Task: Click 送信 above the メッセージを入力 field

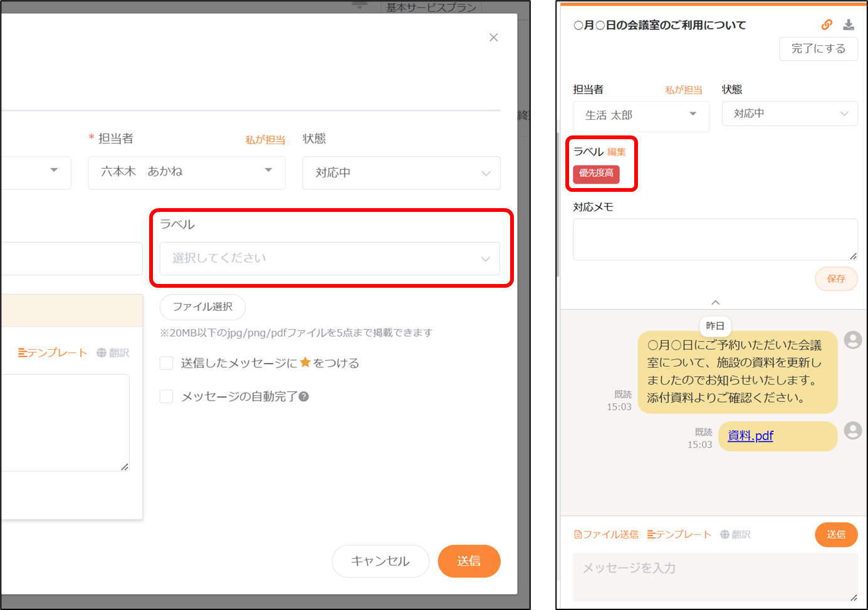Action: (x=836, y=535)
